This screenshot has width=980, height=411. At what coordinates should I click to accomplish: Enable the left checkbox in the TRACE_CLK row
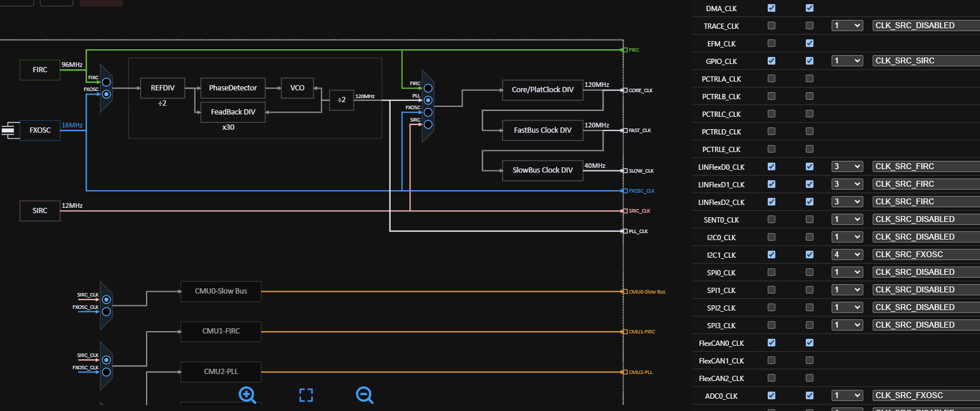pyautogui.click(x=771, y=26)
